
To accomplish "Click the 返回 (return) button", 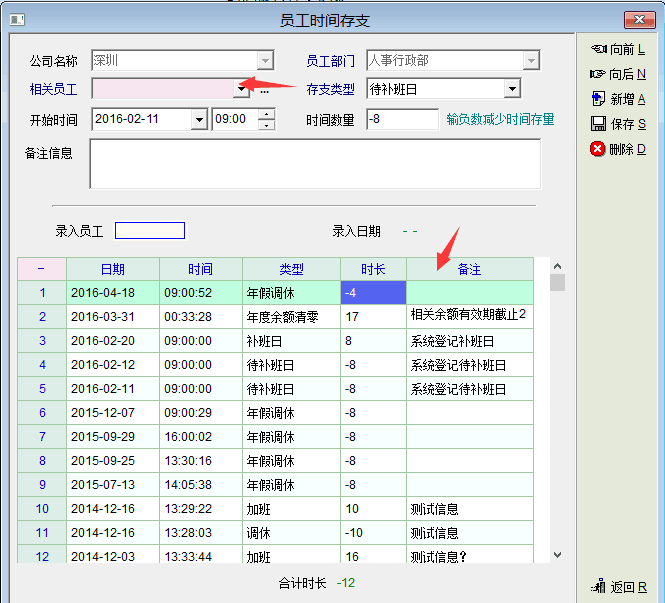I will point(618,587).
